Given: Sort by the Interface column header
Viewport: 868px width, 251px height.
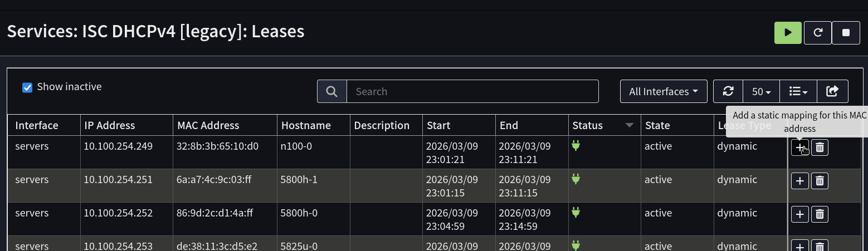Looking at the screenshot, I should point(44,125).
